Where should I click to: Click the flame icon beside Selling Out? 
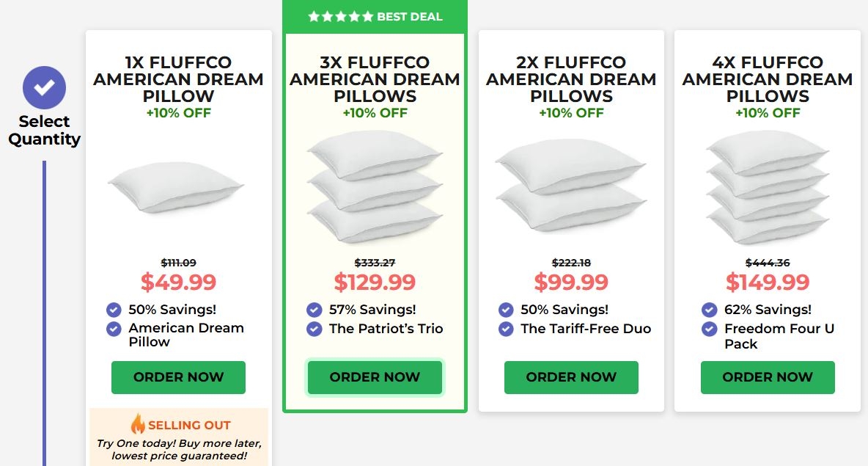click(138, 424)
